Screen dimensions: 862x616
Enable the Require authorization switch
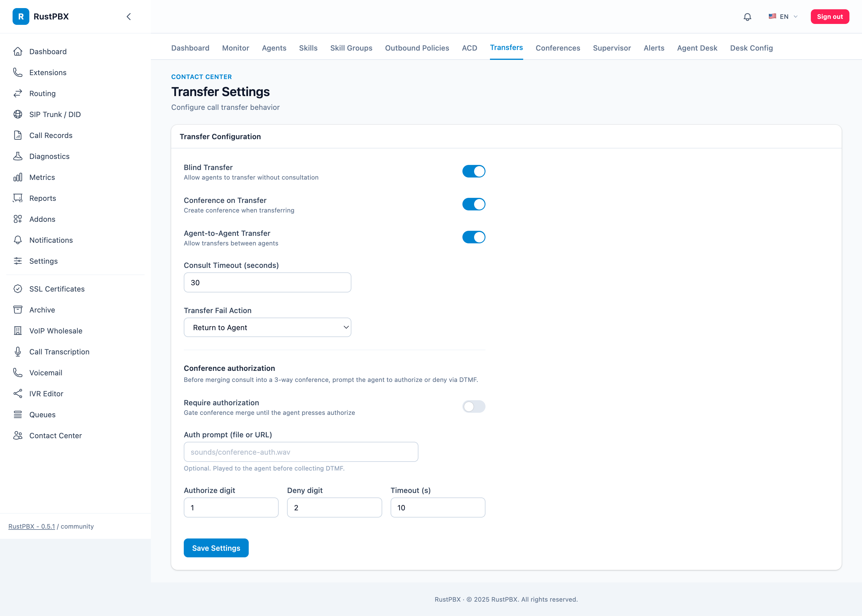point(474,406)
